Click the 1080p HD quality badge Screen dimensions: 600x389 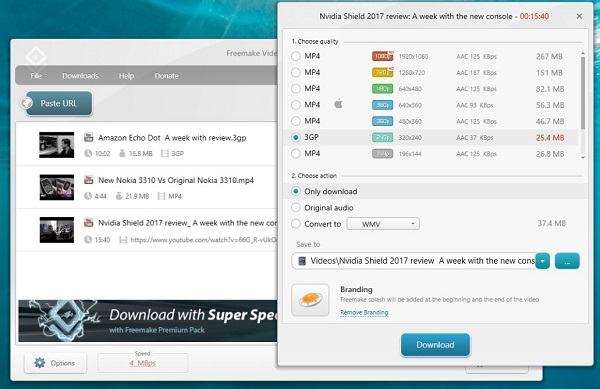383,56
